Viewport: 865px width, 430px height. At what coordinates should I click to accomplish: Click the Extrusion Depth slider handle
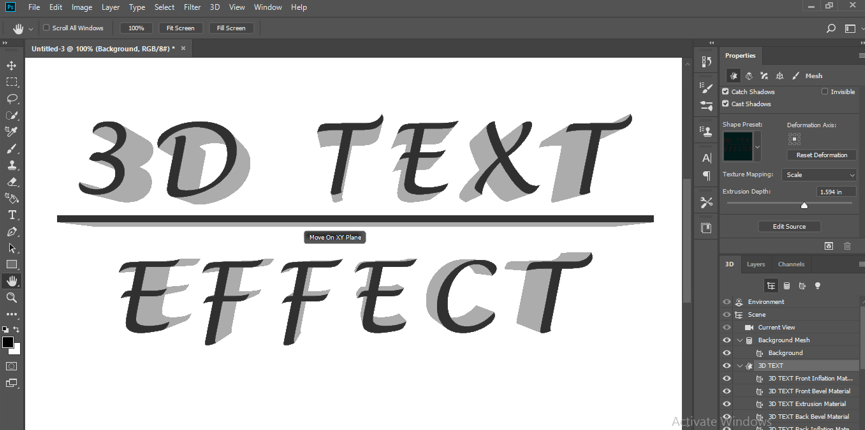[804, 205]
